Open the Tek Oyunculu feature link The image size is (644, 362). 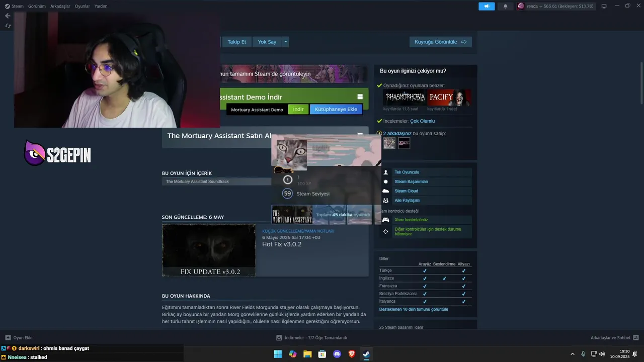click(407, 172)
